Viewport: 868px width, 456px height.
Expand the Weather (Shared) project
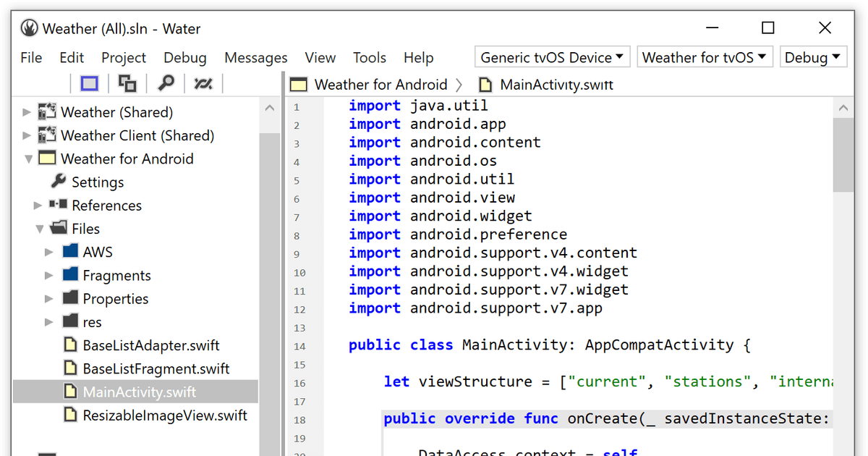[25, 111]
